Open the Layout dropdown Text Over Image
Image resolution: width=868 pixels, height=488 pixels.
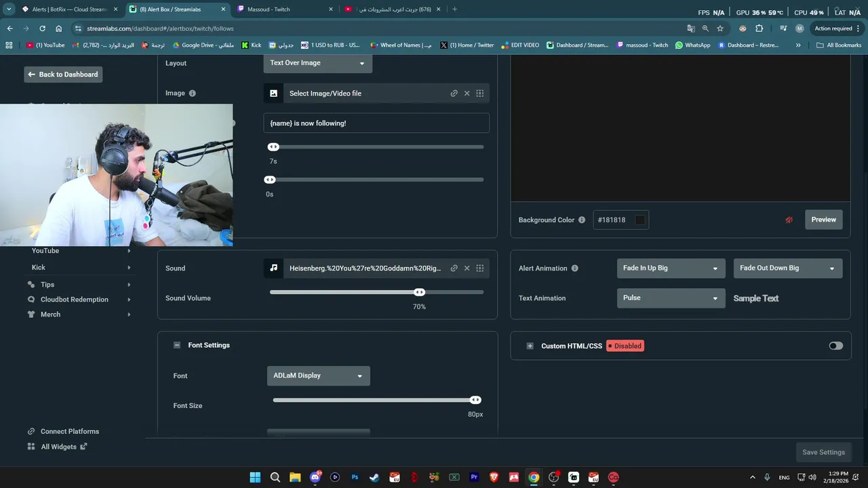pyautogui.click(x=318, y=63)
